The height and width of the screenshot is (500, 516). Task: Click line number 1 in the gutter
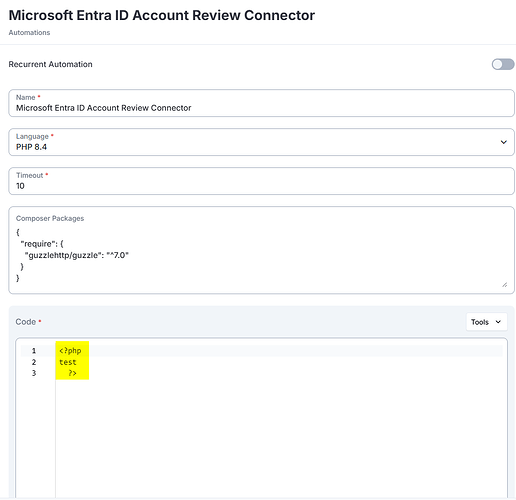click(34, 351)
